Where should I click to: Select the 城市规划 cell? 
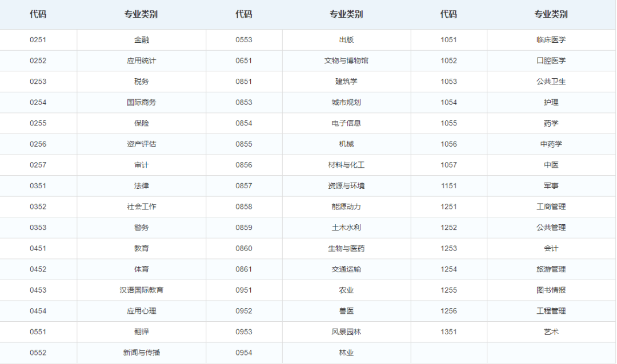click(346, 102)
